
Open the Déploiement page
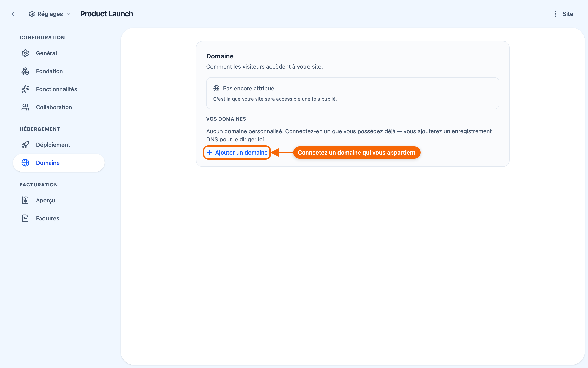click(59, 145)
